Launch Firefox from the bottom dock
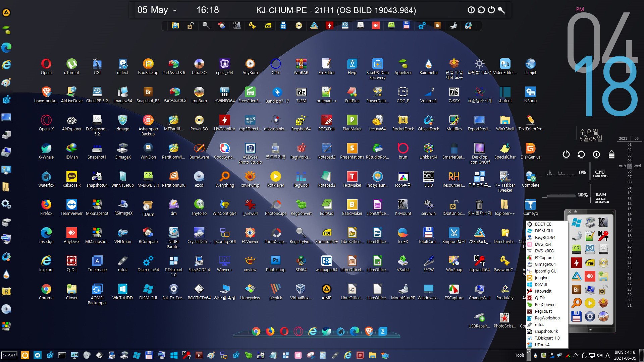 point(270,331)
